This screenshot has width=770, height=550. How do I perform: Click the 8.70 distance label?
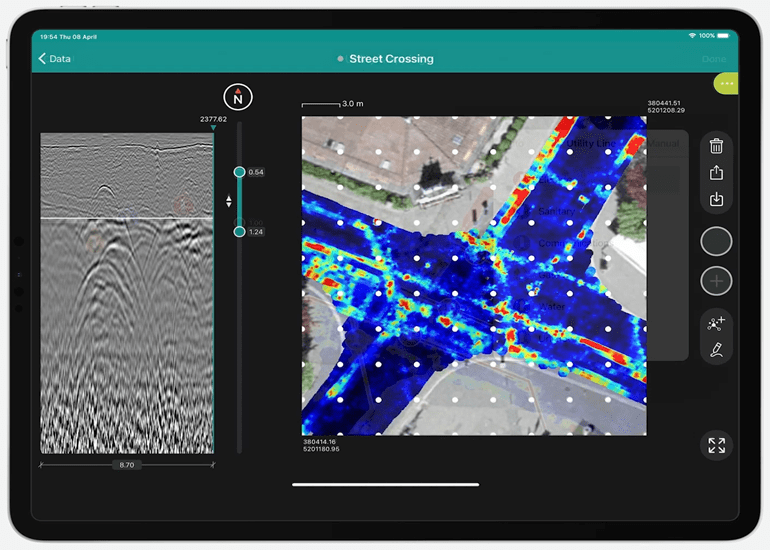point(127,465)
